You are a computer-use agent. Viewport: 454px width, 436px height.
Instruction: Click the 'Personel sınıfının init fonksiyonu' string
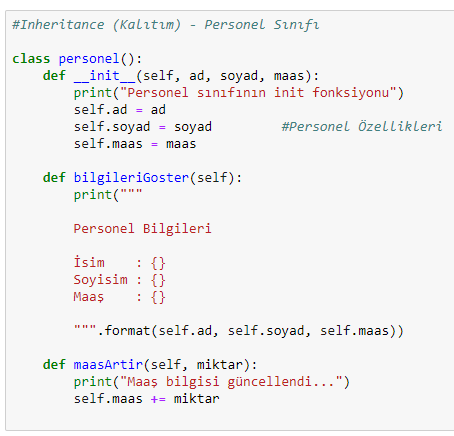(258, 93)
